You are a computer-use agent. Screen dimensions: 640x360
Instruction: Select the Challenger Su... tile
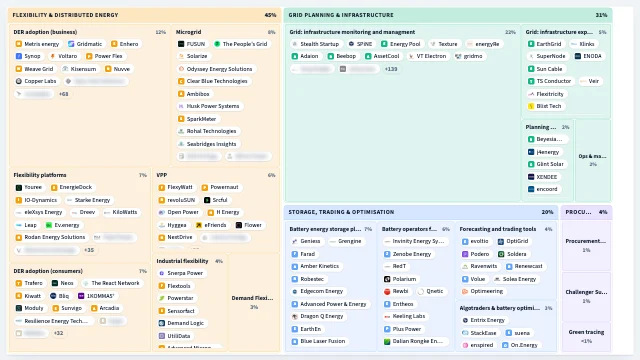click(x=586, y=296)
